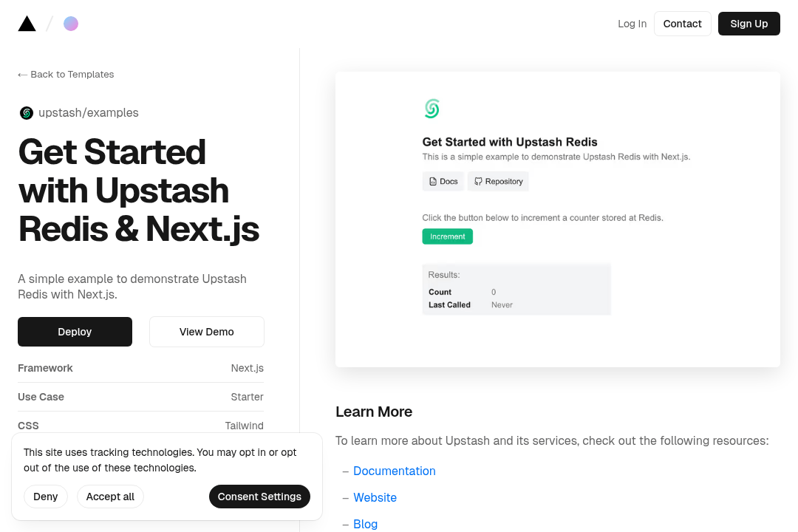Open the purple profile avatar

[71, 23]
